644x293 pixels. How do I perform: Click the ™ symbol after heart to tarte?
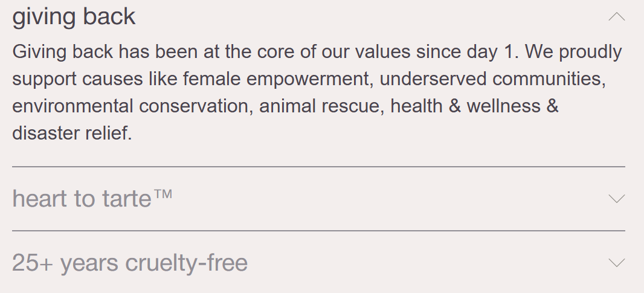click(x=163, y=194)
